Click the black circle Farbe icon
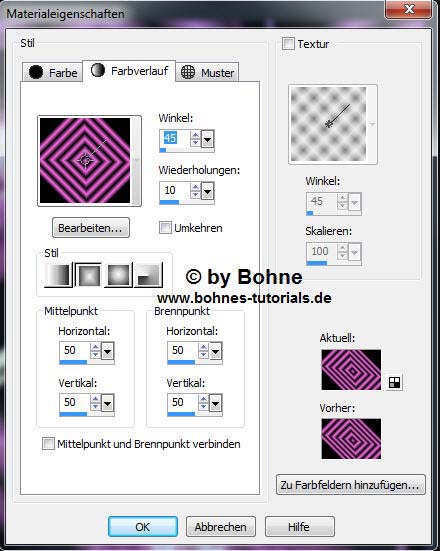The width and height of the screenshot is (440, 551). 36,72
